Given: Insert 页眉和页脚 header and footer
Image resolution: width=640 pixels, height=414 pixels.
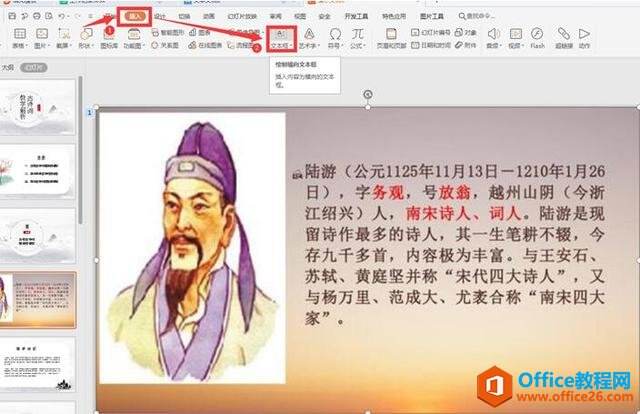Looking at the screenshot, I should pyautogui.click(x=391, y=38).
